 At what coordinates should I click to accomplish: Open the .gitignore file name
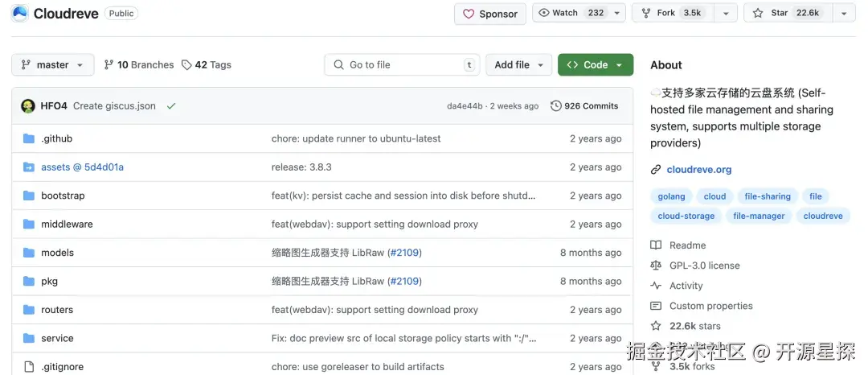click(x=63, y=367)
